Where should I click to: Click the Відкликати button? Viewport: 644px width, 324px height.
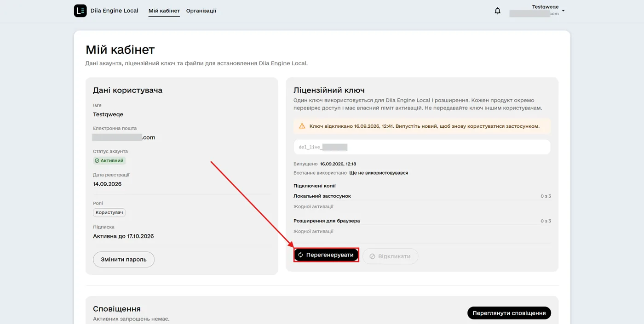coord(390,256)
